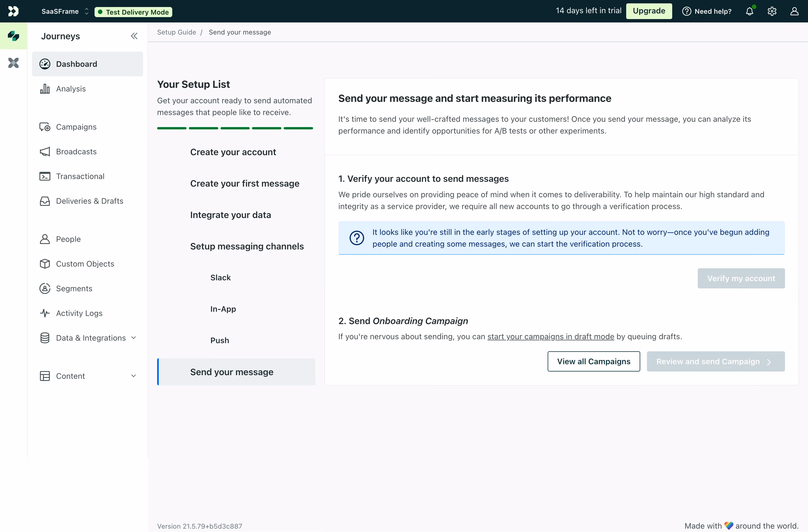This screenshot has width=808, height=532.
Task: Open Custom Objects page
Action: 87,264
